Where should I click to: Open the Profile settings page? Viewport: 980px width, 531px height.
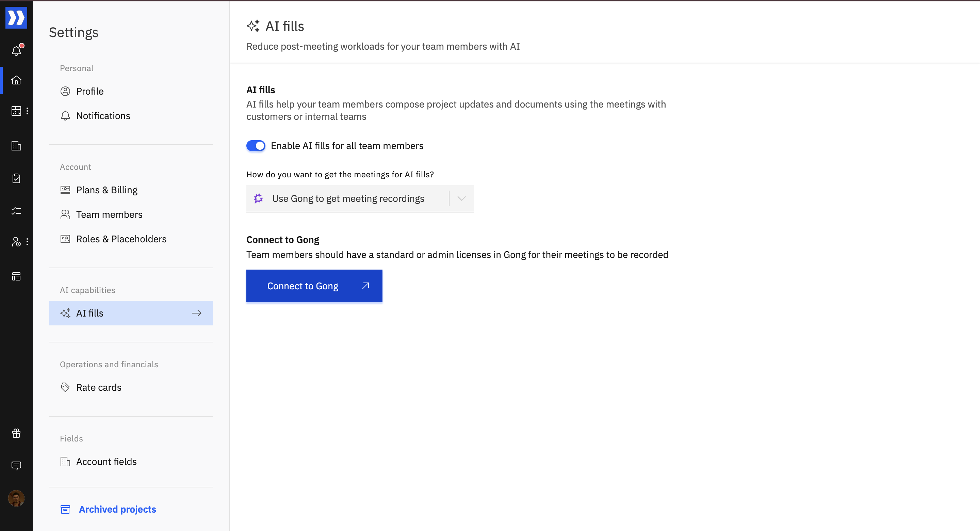[x=90, y=91]
